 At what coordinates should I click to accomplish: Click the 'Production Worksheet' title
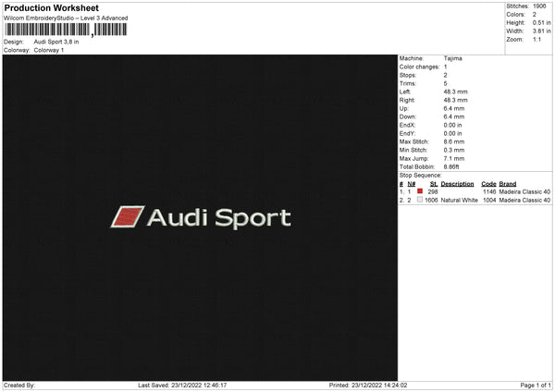51,7
